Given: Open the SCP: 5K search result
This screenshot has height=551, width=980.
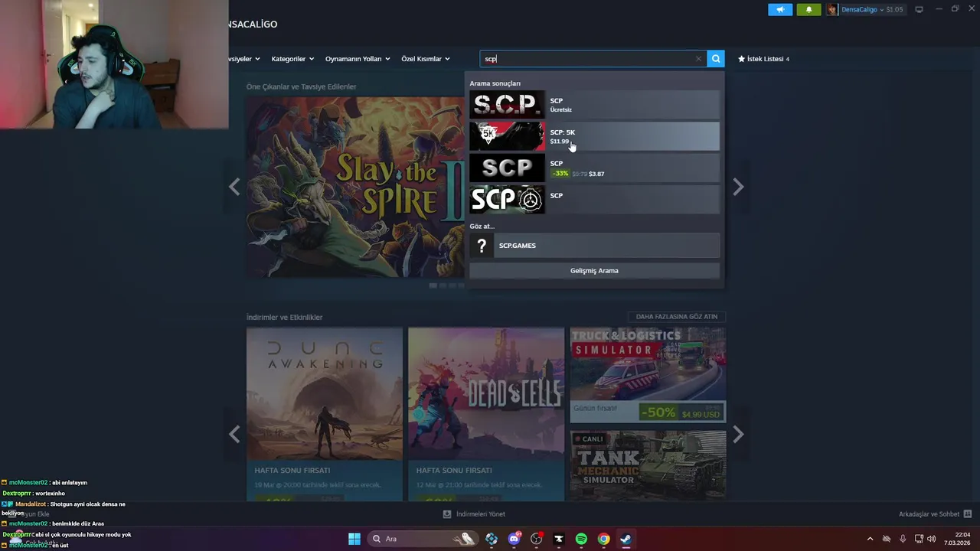Looking at the screenshot, I should [x=594, y=136].
